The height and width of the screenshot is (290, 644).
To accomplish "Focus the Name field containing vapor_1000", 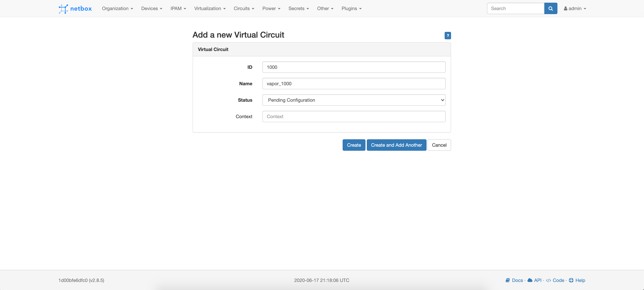I will coord(354,84).
